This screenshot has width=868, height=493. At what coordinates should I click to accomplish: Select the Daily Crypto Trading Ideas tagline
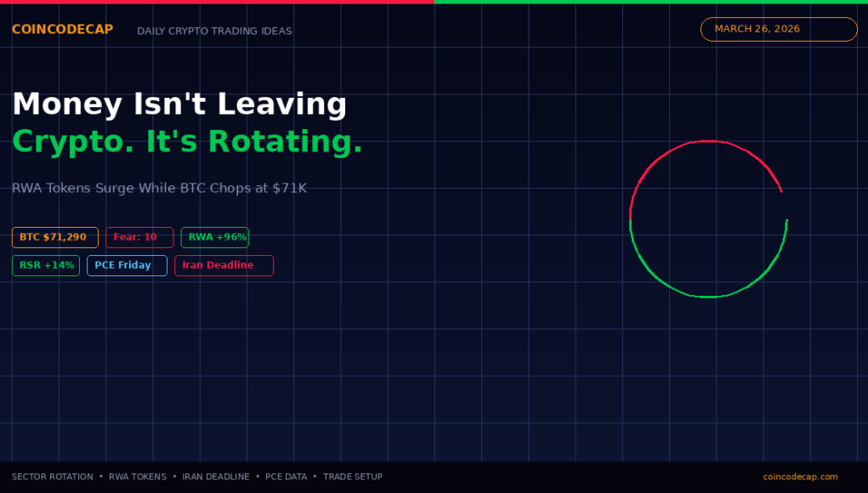pos(214,31)
